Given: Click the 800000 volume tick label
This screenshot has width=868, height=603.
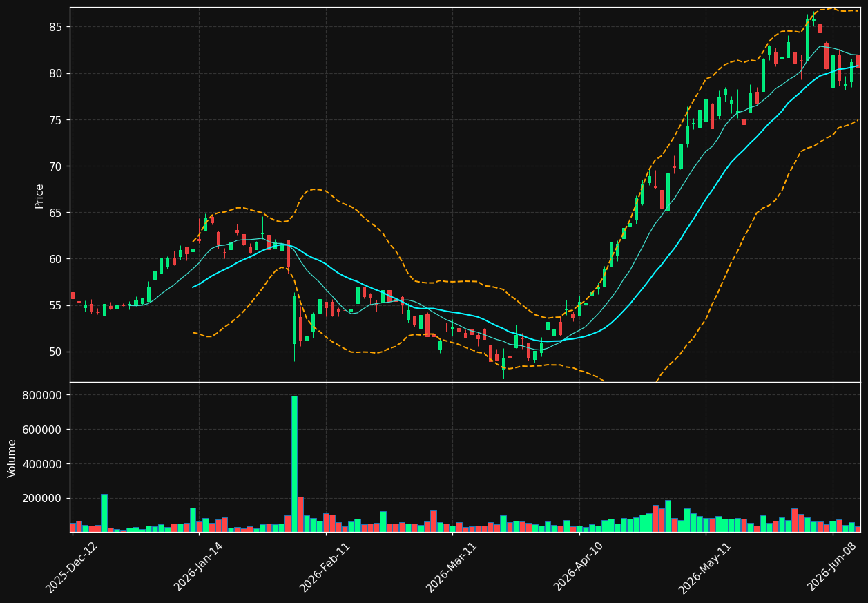Looking at the screenshot, I should [44, 395].
